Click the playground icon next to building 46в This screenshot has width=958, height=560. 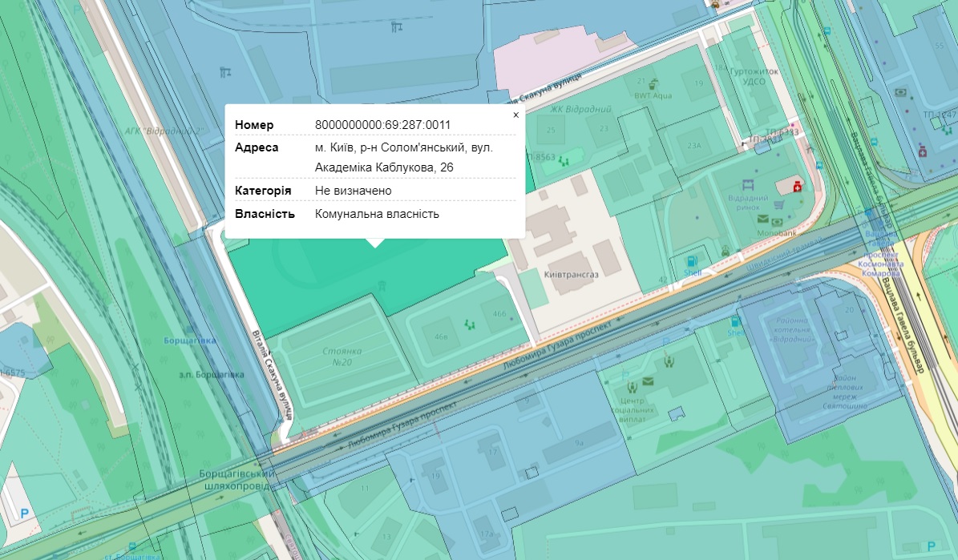click(468, 324)
